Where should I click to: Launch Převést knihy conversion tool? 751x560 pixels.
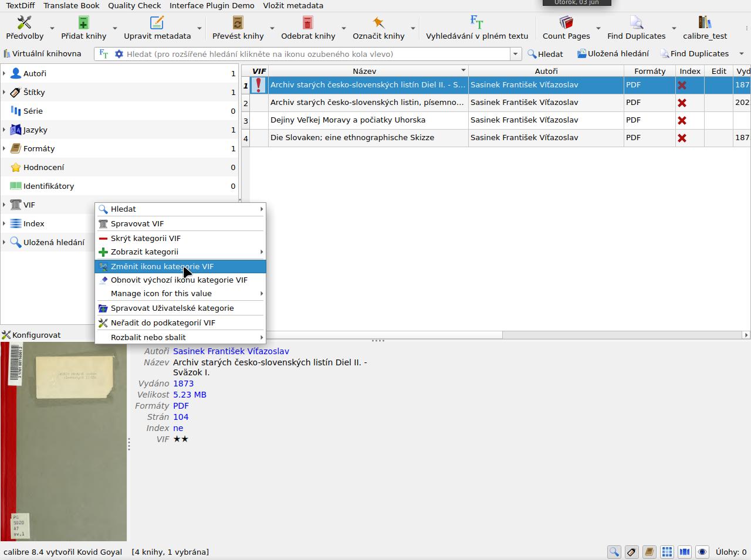[238, 28]
